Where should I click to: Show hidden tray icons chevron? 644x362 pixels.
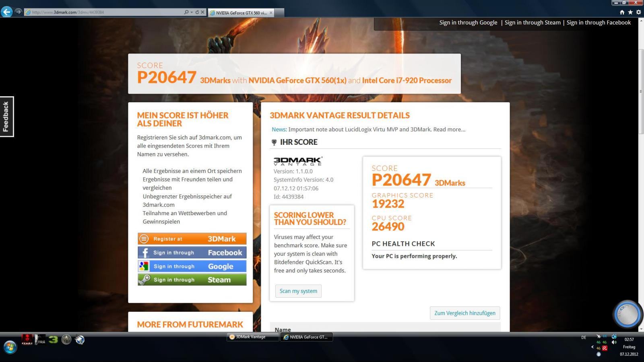coord(592,347)
